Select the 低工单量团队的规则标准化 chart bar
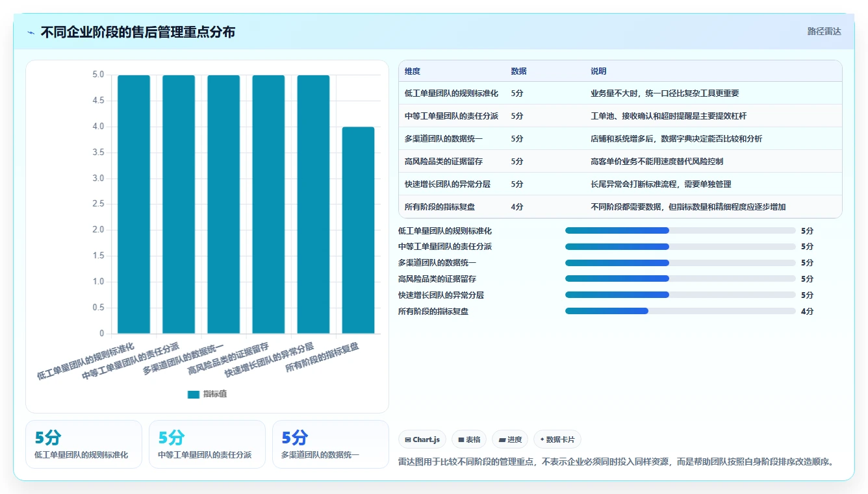The image size is (868, 494). [x=134, y=204]
